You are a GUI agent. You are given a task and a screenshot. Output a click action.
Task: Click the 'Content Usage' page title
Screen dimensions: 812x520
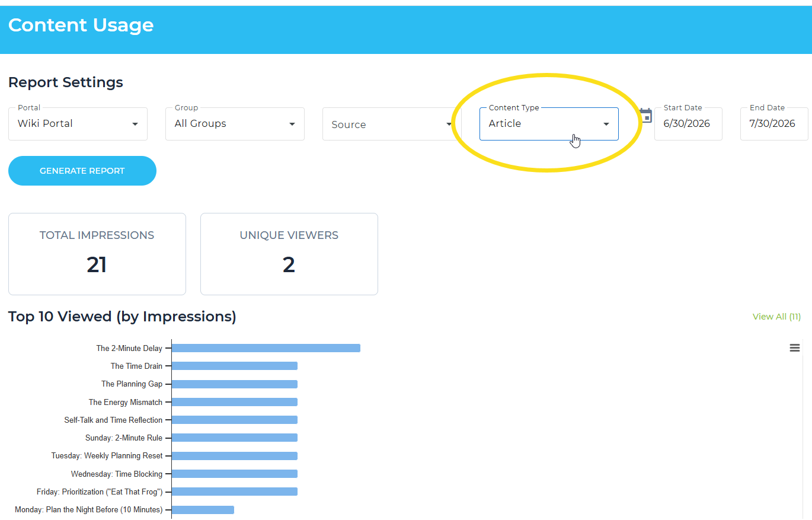pyautogui.click(x=81, y=25)
